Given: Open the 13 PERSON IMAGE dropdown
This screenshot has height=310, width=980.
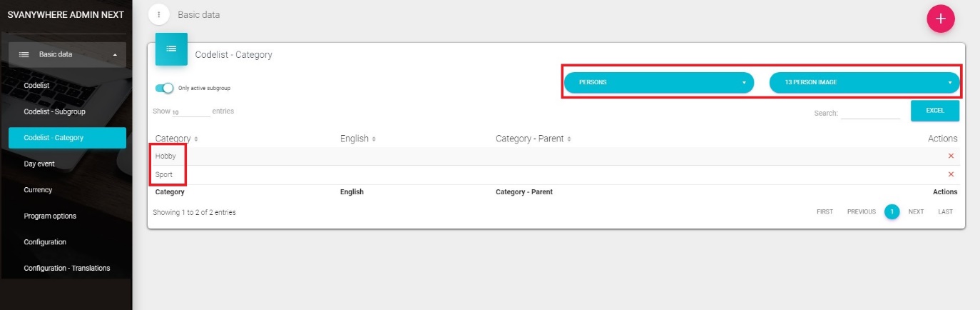Looking at the screenshot, I should (x=864, y=83).
